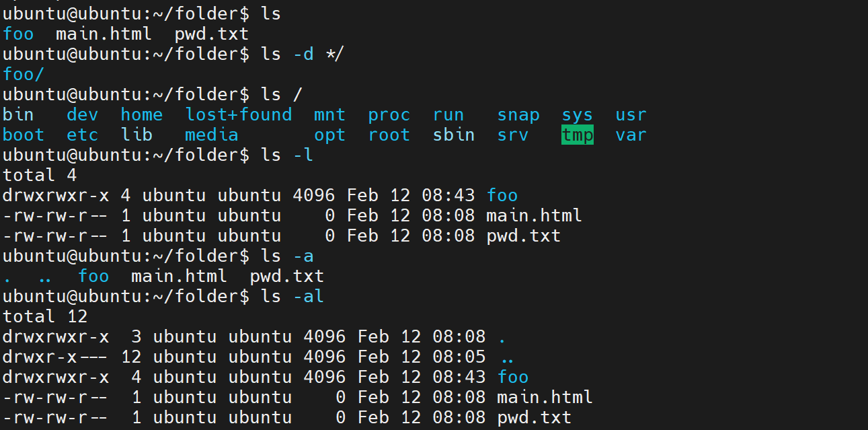Image resolution: width=868 pixels, height=430 pixels.
Task: Click the usr entry in root listing
Action: 631,114
